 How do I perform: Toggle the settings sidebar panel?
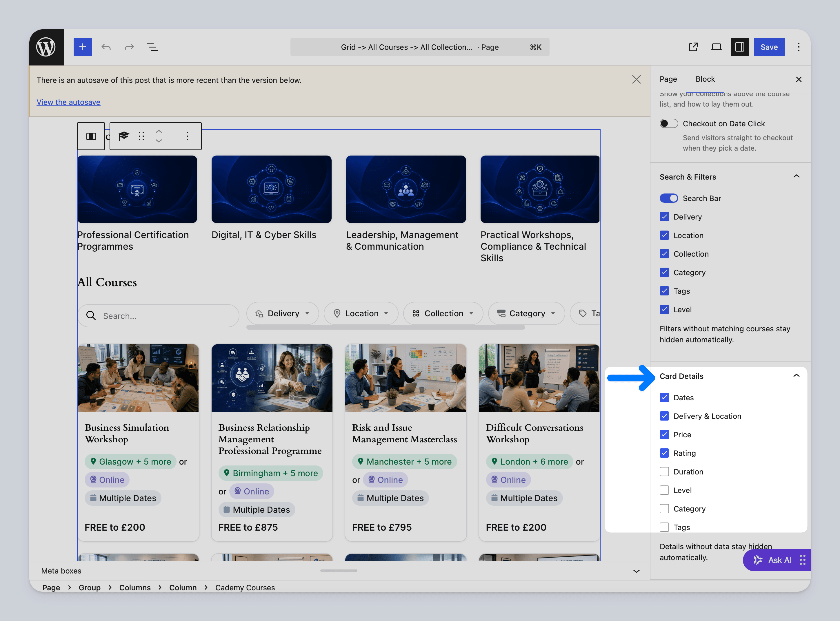coord(739,47)
